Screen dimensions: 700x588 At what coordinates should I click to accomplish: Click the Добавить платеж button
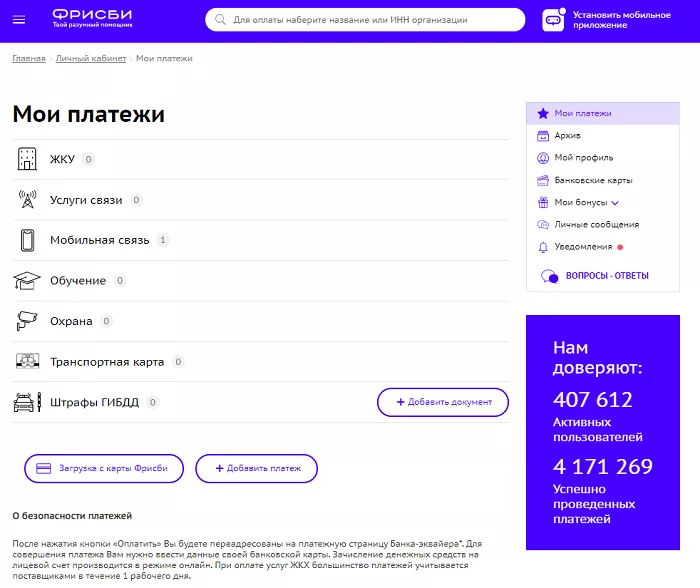(x=256, y=468)
